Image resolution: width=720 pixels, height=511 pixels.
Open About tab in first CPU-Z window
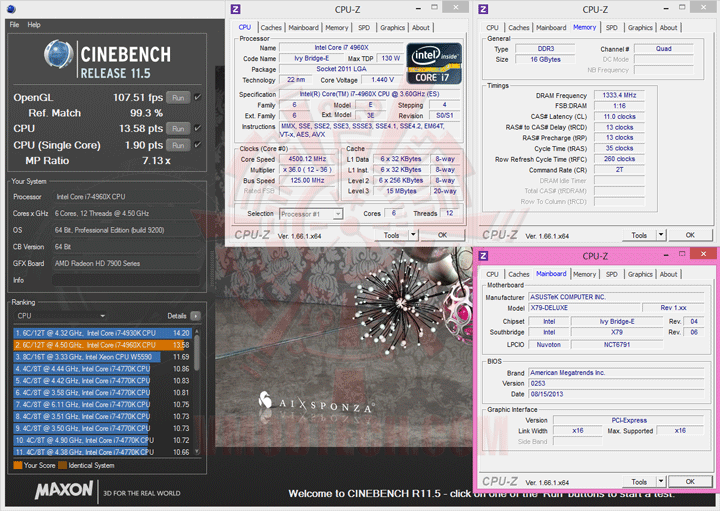pyautogui.click(x=421, y=28)
